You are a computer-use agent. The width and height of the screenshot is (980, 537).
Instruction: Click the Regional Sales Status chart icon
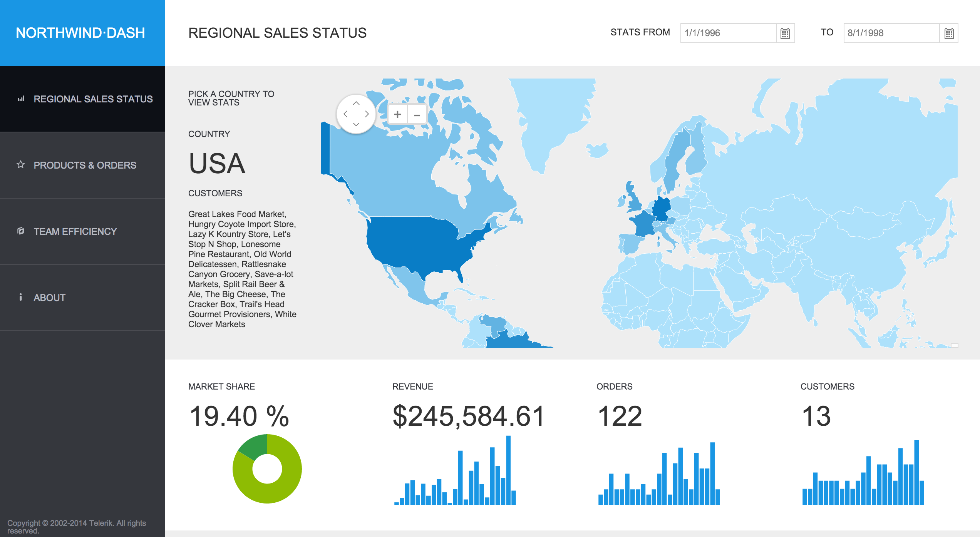21,99
